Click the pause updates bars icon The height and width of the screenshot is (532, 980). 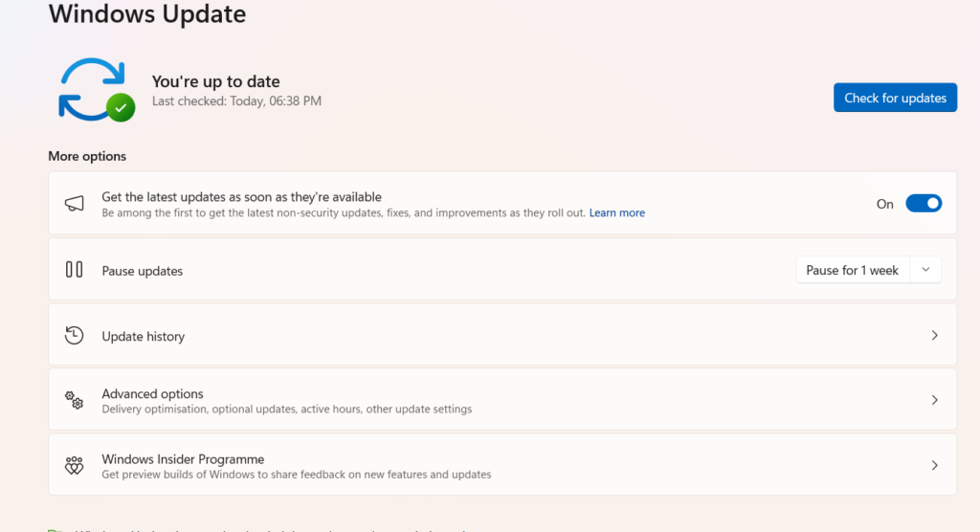74,270
